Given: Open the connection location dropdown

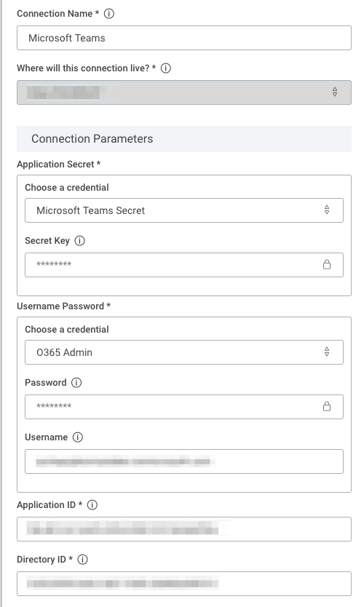Looking at the screenshot, I should [184, 92].
